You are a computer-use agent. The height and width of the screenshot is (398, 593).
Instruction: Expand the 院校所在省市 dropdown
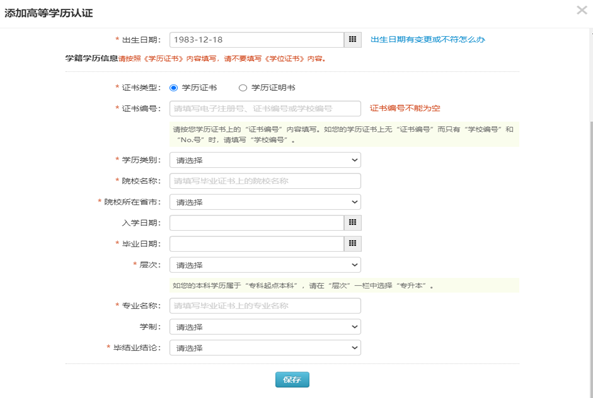point(265,202)
